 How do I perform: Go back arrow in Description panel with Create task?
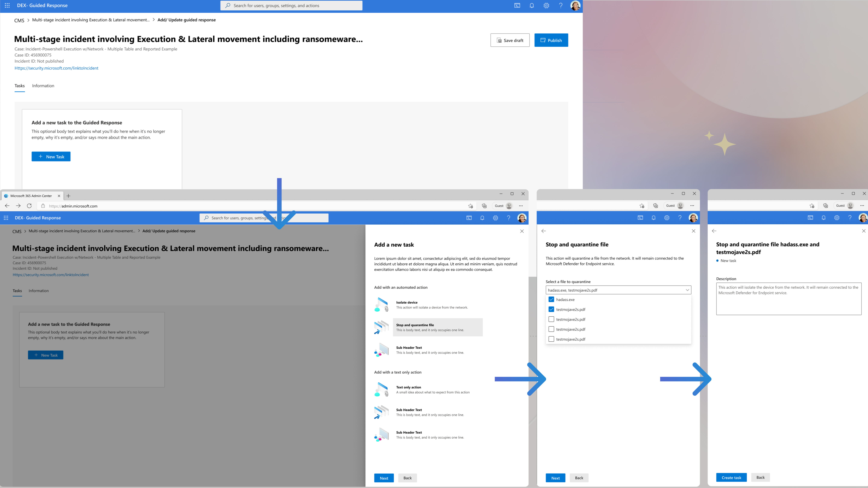coord(714,231)
